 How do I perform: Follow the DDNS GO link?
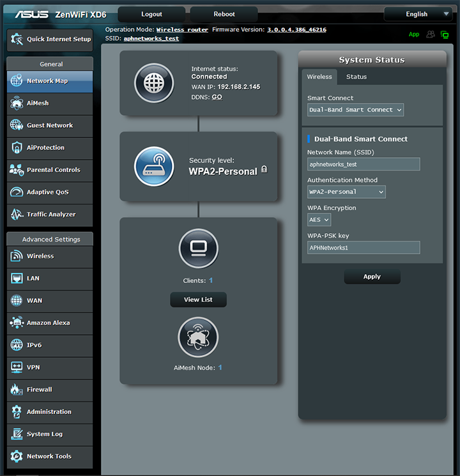pos(217,97)
